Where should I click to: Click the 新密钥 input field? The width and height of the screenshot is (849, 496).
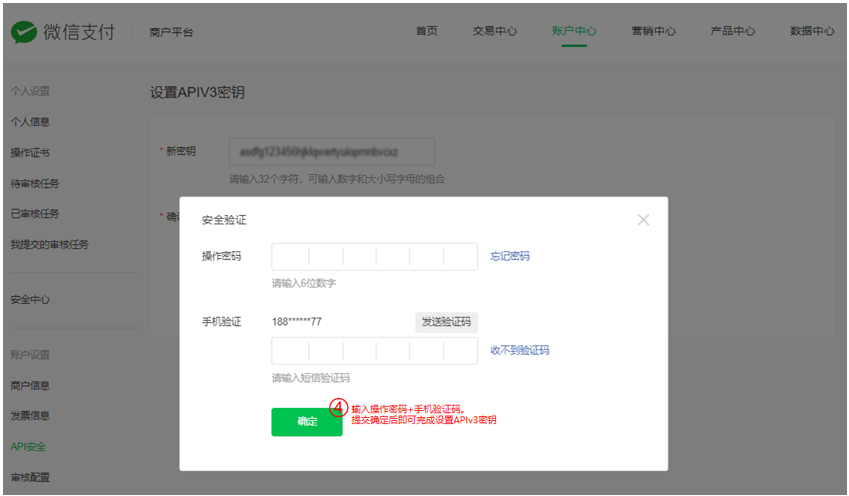pyautogui.click(x=332, y=151)
